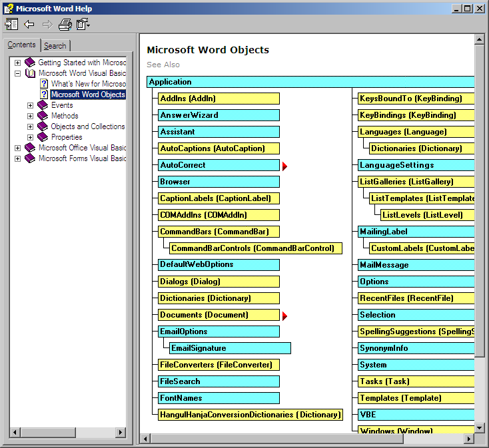489x448 pixels.
Task: Open the Options toolbar icon menu
Action: (83, 25)
